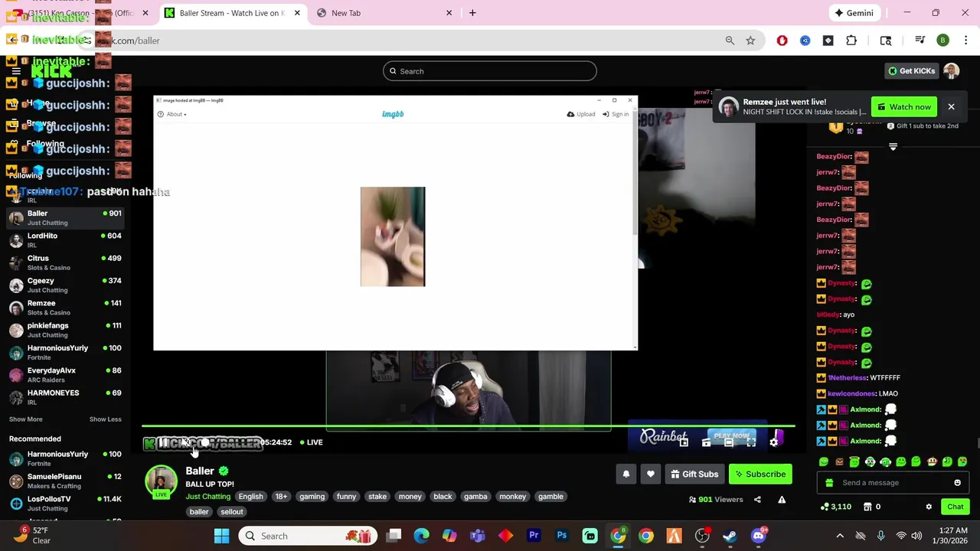Screen dimensions: 980x551
Task: Select the stake tag
Action: [x=377, y=497]
